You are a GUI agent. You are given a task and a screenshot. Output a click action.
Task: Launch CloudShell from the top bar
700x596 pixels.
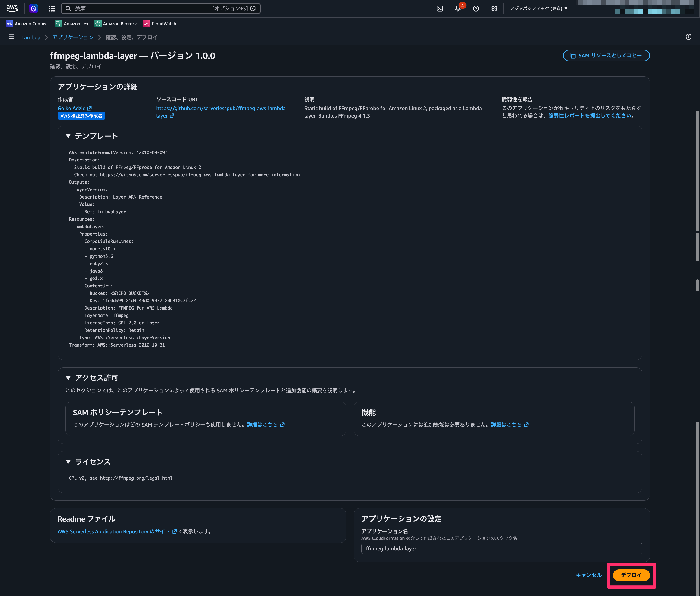(440, 8)
